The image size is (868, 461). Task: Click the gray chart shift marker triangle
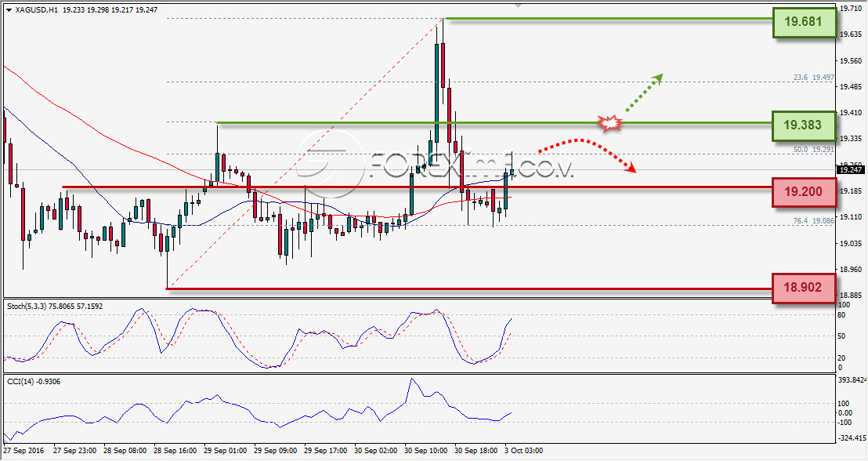[x=518, y=5]
